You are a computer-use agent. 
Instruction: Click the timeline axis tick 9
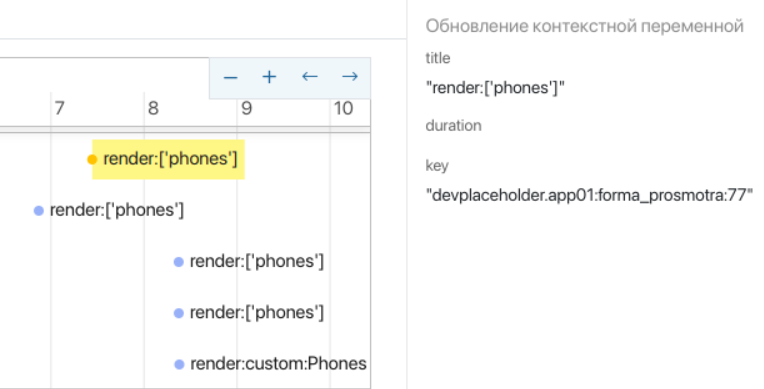coord(247,108)
